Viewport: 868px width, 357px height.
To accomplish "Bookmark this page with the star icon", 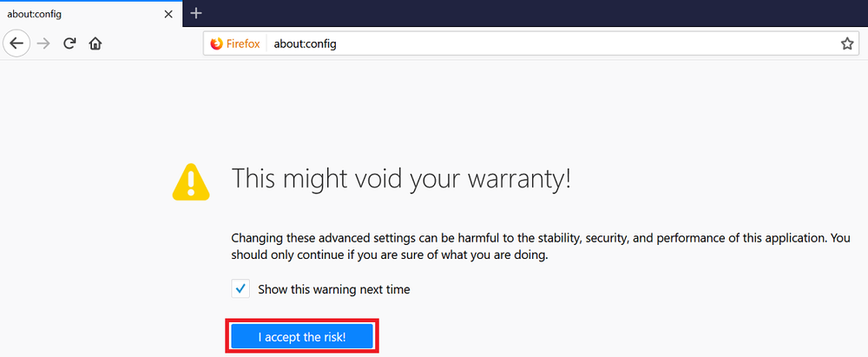I will (847, 43).
